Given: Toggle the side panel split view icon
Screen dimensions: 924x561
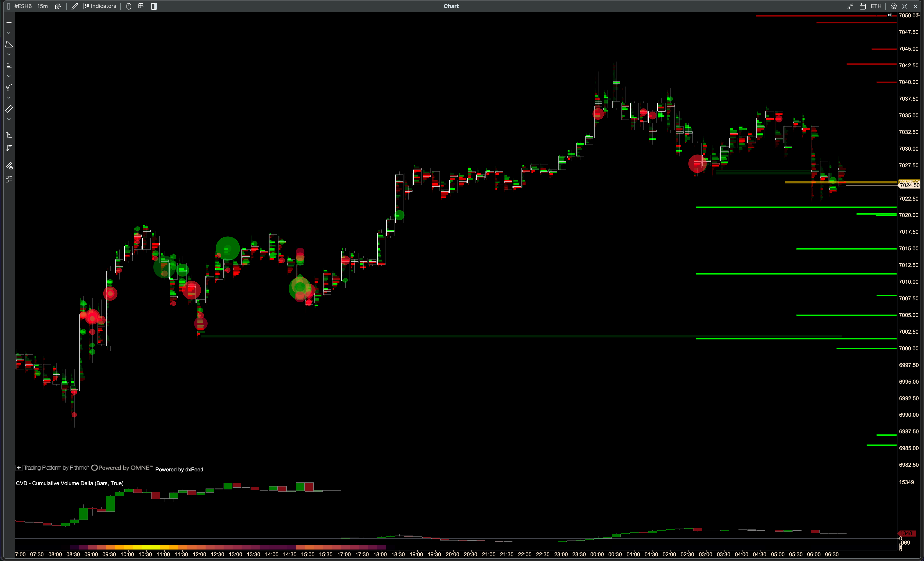Looking at the screenshot, I should pyautogui.click(x=154, y=6).
